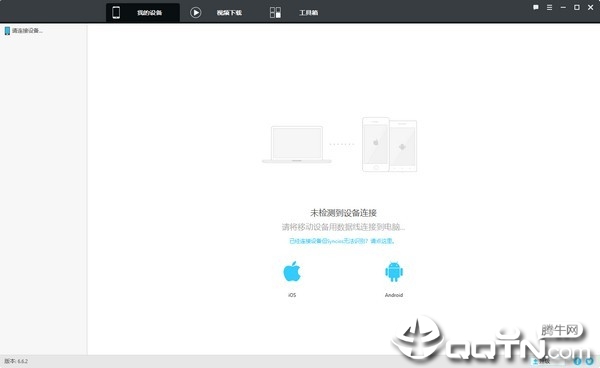600x368 pixels.
Task: Switch to the 我的设备 tab
Action: (142, 12)
